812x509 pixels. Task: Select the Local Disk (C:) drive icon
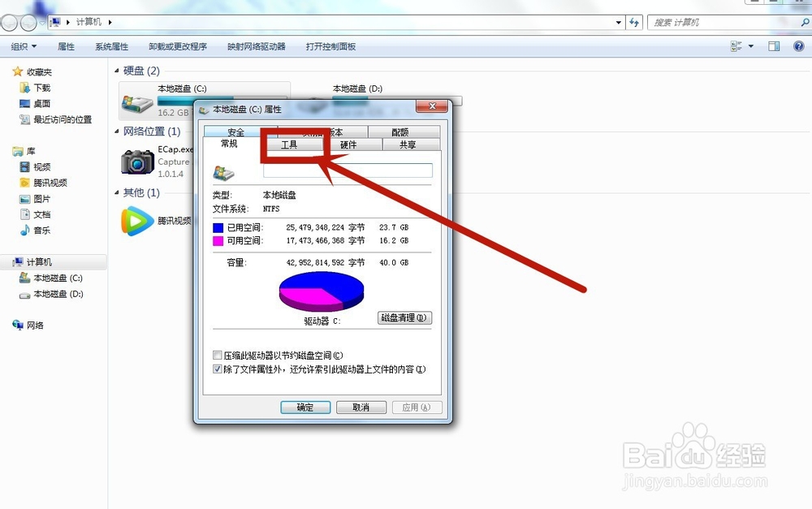click(136, 103)
